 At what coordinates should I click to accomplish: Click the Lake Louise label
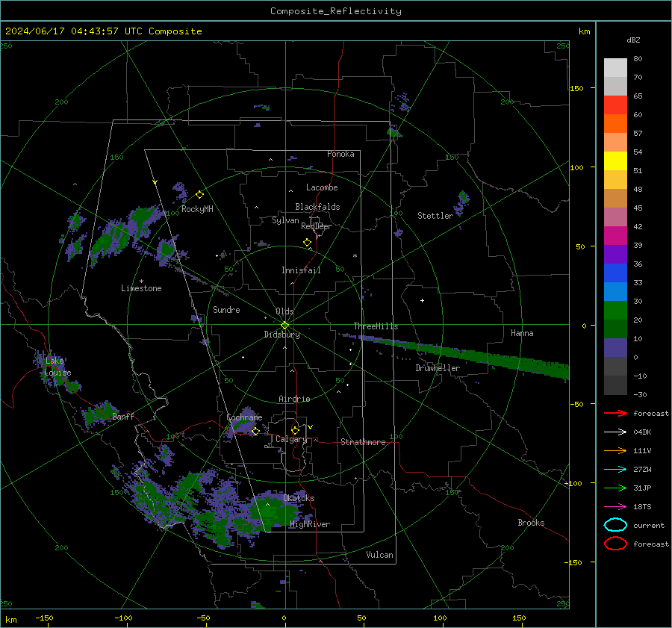pos(57,367)
